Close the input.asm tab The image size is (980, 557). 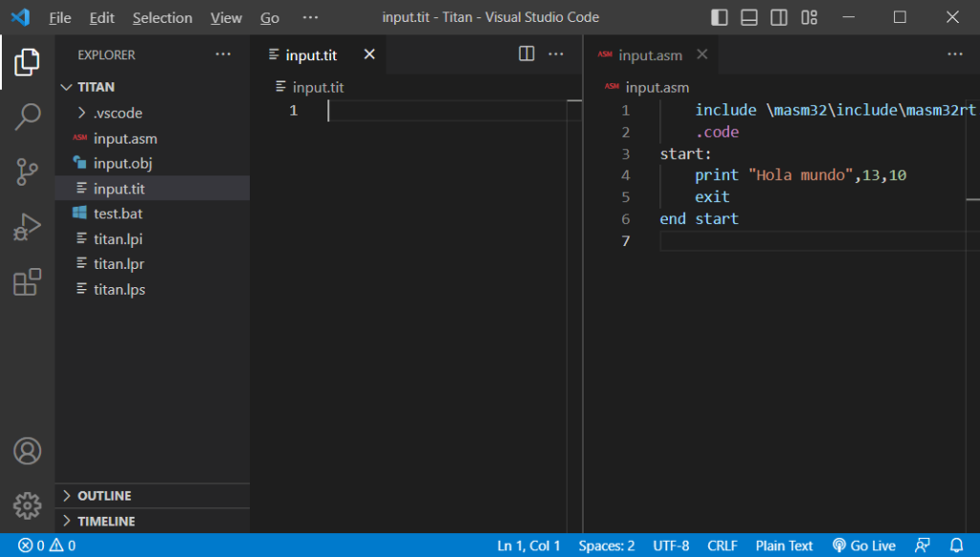(702, 55)
